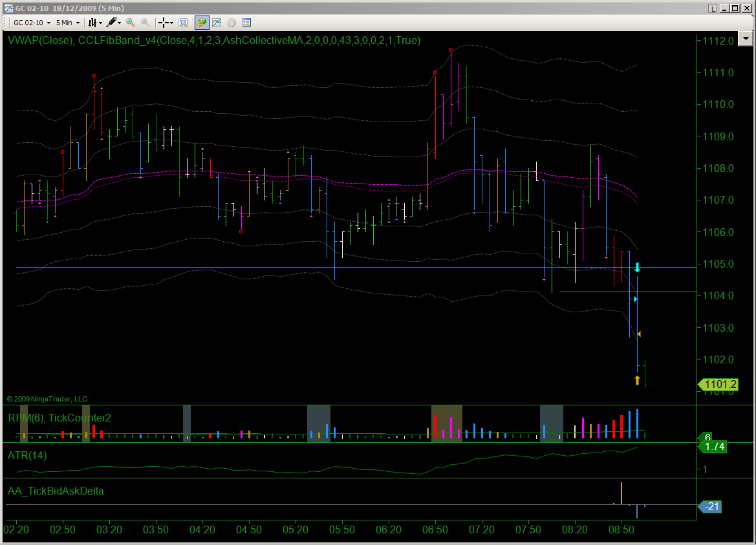Close the GC 02-10 chart window
The image size is (756, 545).
click(x=746, y=8)
